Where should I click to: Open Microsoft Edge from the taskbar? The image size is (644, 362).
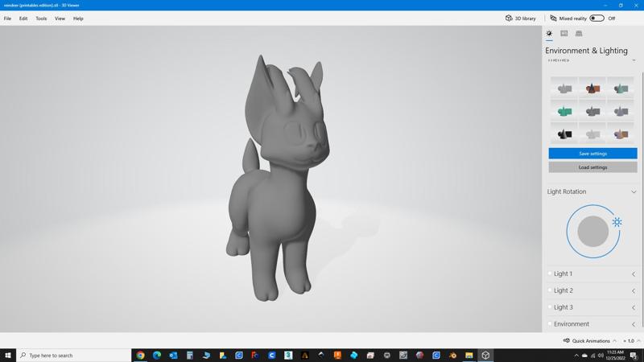157,356
